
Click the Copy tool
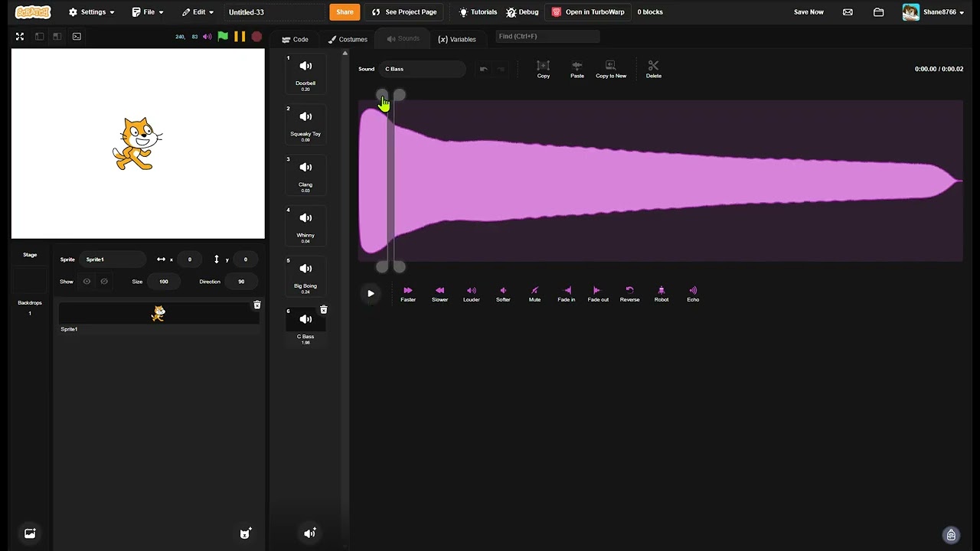point(544,69)
